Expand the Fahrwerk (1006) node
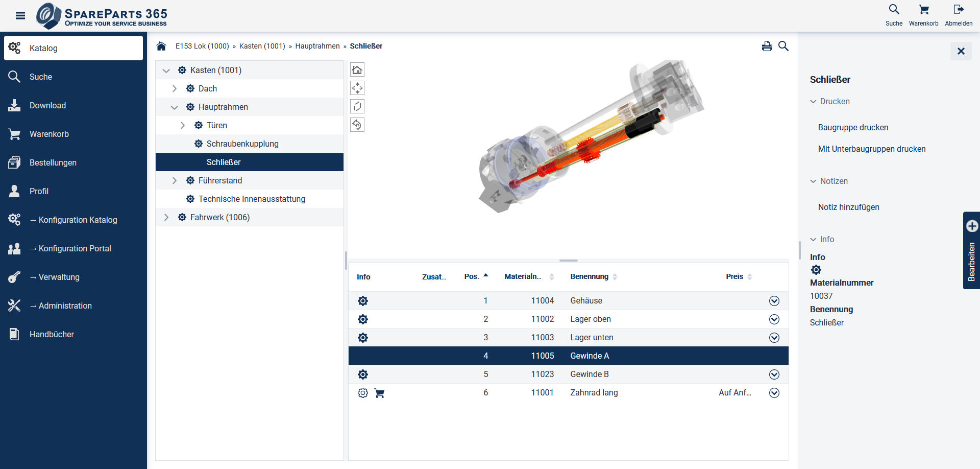Image resolution: width=980 pixels, height=469 pixels. [166, 218]
